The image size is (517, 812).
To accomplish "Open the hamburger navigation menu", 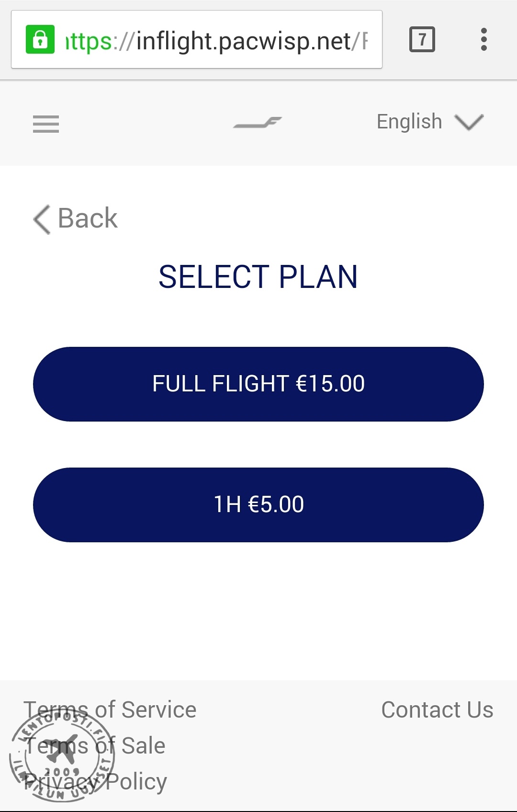I will (46, 124).
